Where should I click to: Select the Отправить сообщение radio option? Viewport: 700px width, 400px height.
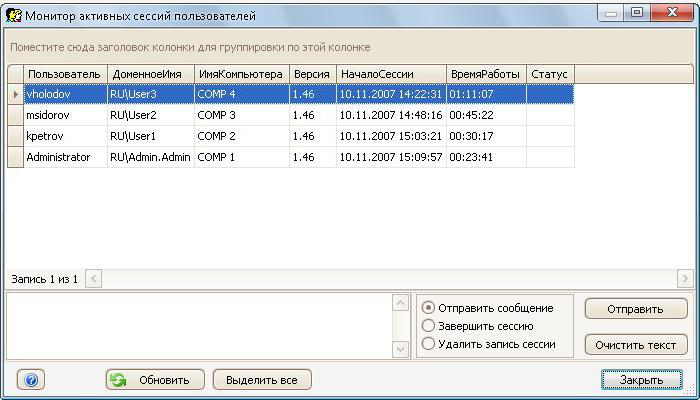click(488, 308)
